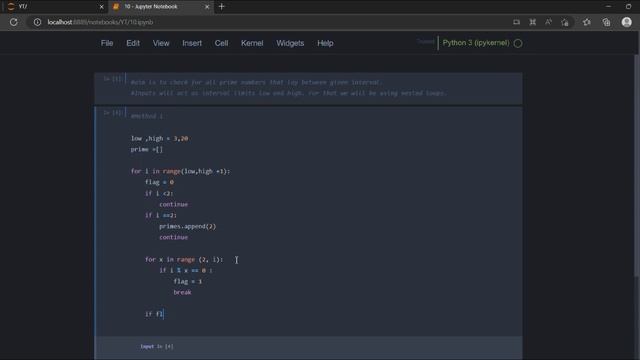Open the Collections icon
The height and width of the screenshot is (360, 640).
tap(606, 22)
